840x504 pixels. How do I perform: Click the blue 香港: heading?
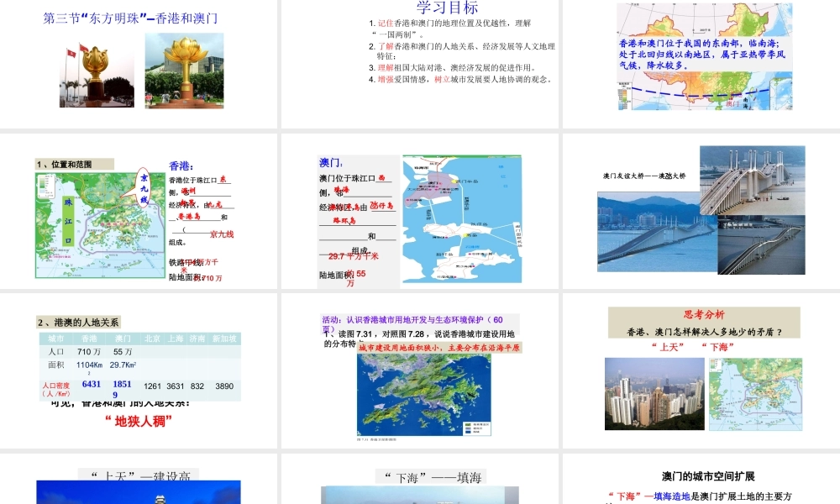[181, 166]
